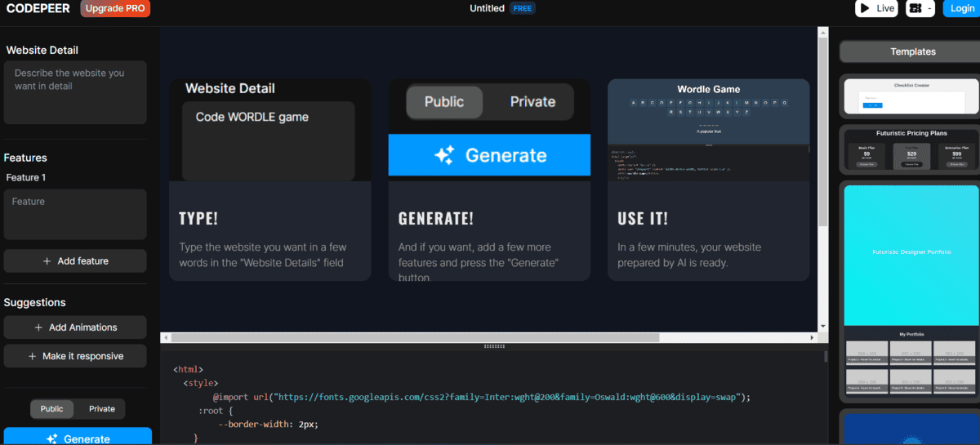980x445 pixels.
Task: Click the plus icon beside Add feature
Action: pos(47,261)
